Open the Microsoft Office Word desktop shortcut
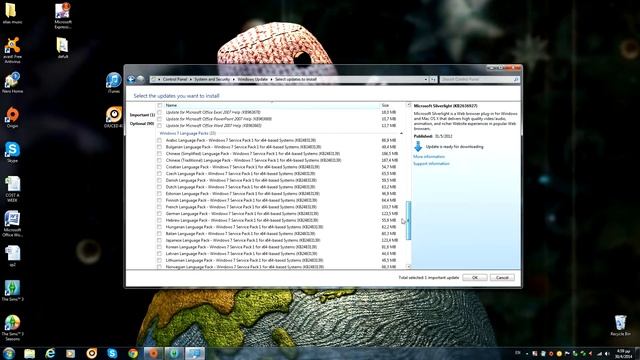 (12, 224)
